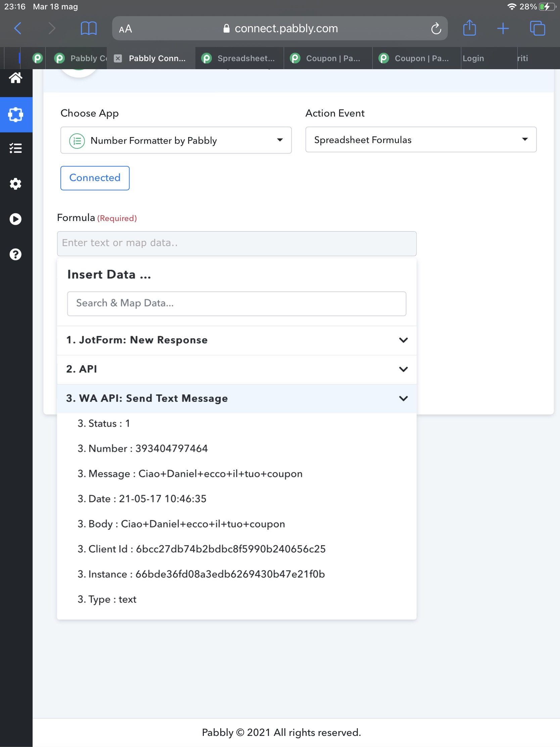
Task: Insert the '3. Instance' value
Action: pyautogui.click(x=201, y=574)
